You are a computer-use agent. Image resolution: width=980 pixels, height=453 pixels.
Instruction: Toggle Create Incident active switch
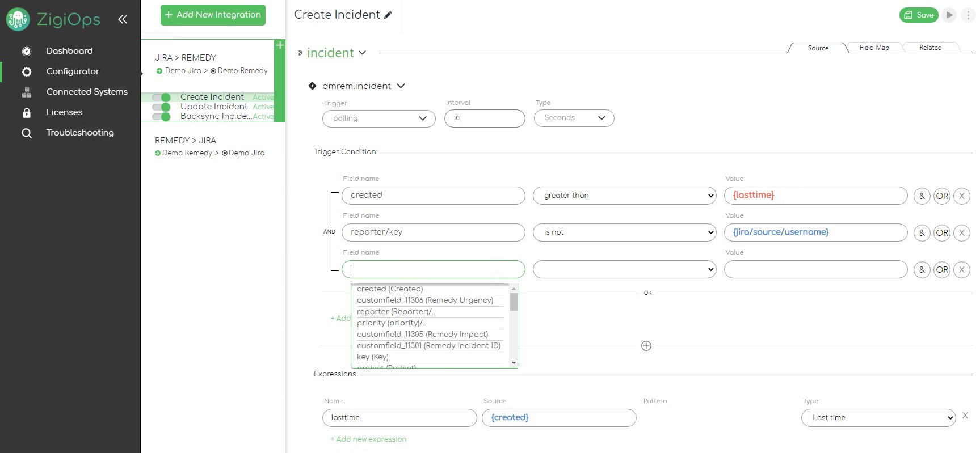tap(161, 98)
